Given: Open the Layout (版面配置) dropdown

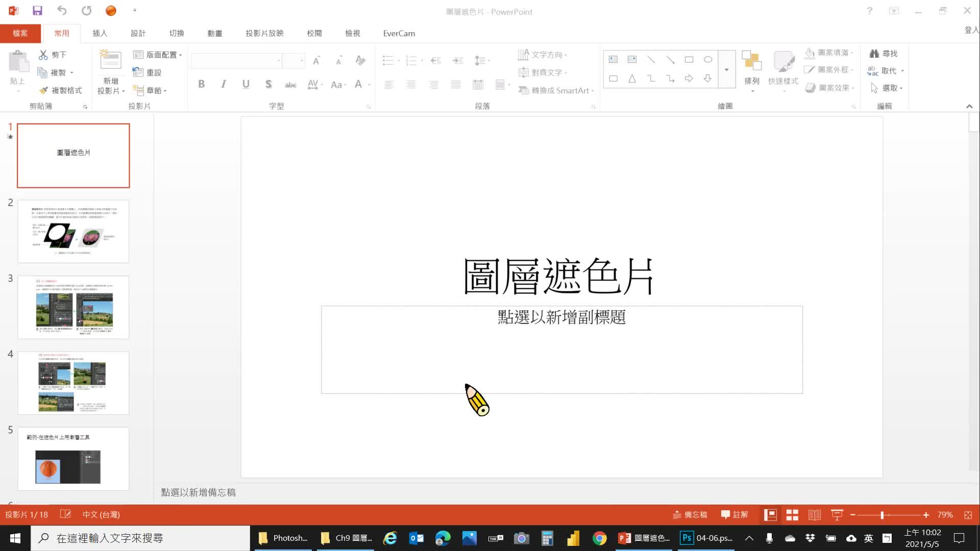Looking at the screenshot, I should coord(158,55).
